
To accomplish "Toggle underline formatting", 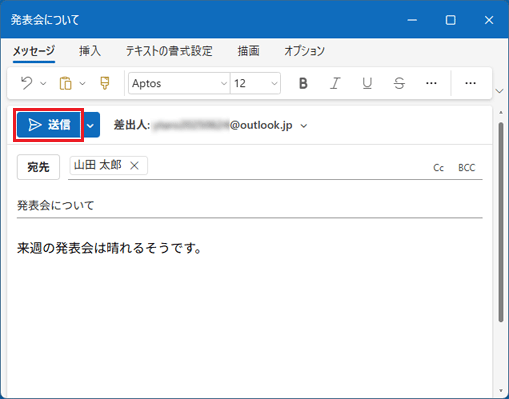I will click(367, 83).
